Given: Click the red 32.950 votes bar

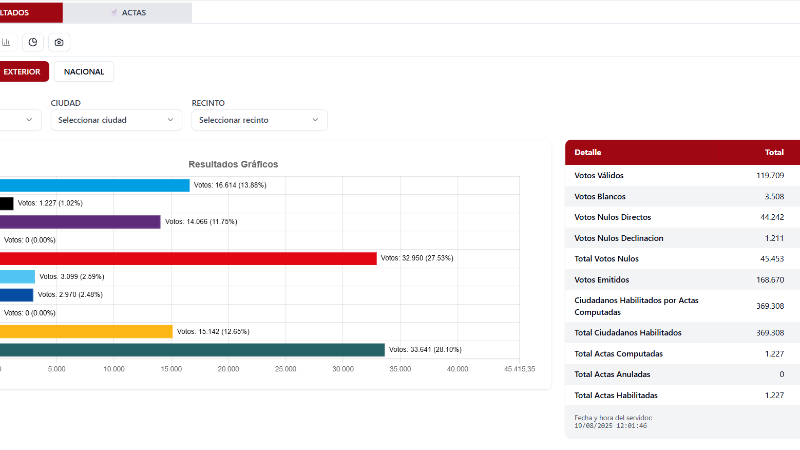Looking at the screenshot, I should click(188, 258).
